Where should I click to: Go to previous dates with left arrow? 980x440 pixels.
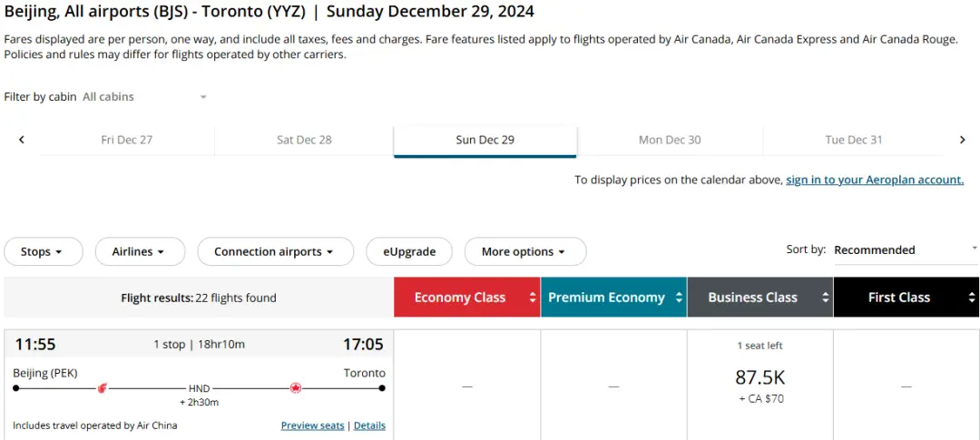click(x=22, y=140)
